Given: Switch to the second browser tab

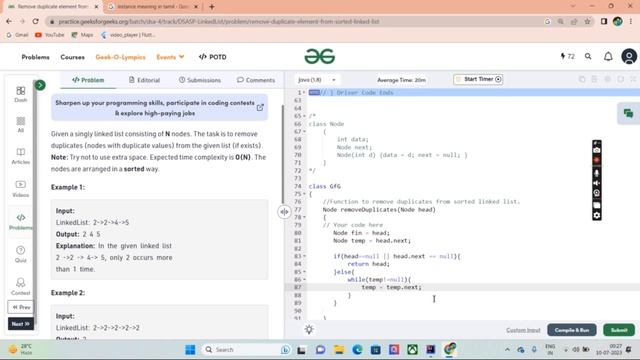Looking at the screenshot, I should point(153,7).
